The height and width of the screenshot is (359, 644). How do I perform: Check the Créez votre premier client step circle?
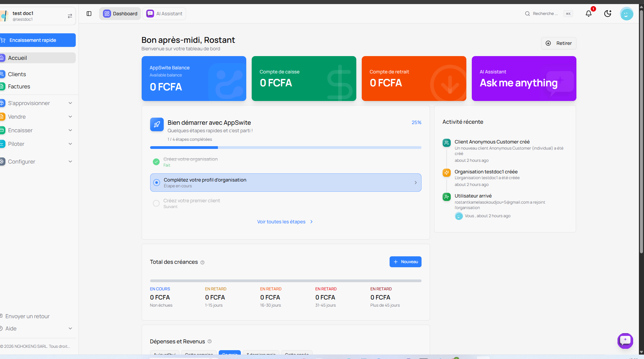point(156,203)
